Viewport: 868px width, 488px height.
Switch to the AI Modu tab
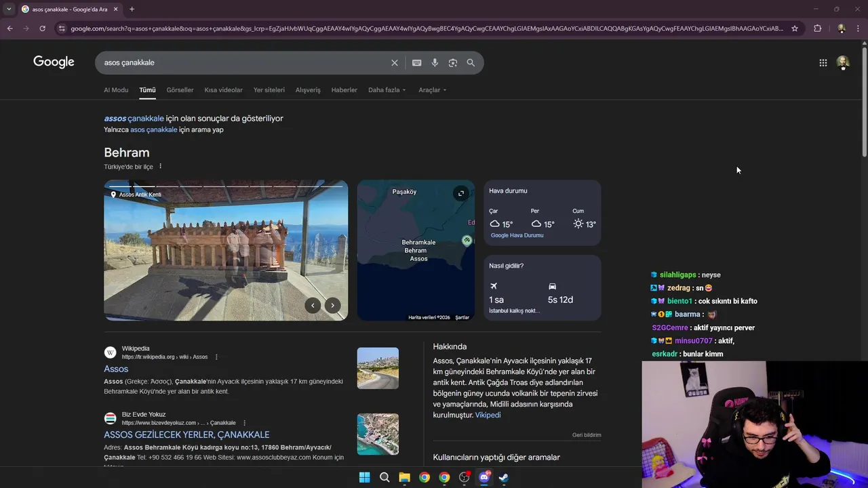(116, 89)
